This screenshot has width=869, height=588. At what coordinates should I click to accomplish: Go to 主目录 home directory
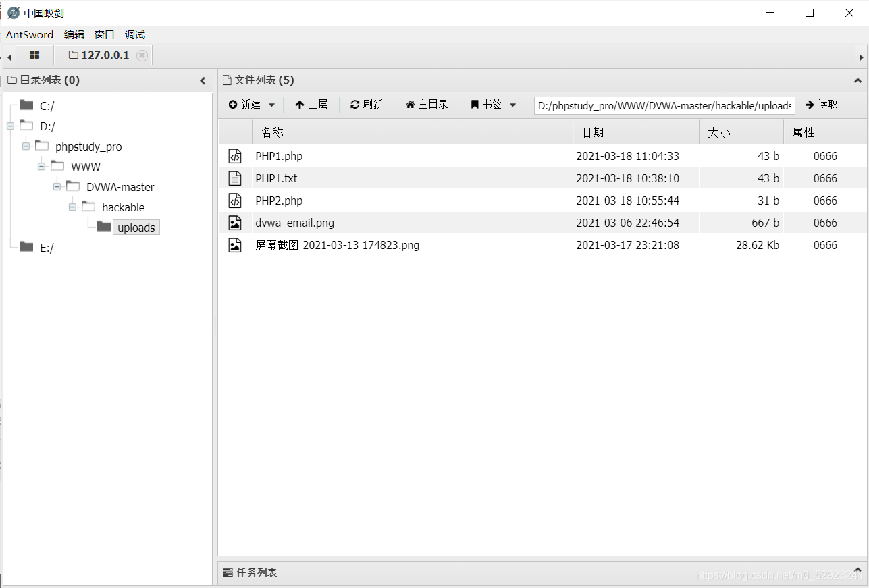(427, 105)
